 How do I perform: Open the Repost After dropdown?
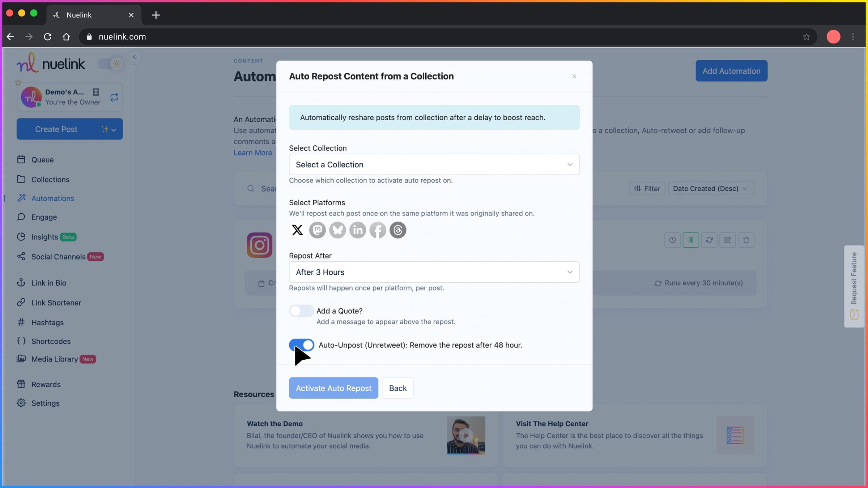[434, 272]
